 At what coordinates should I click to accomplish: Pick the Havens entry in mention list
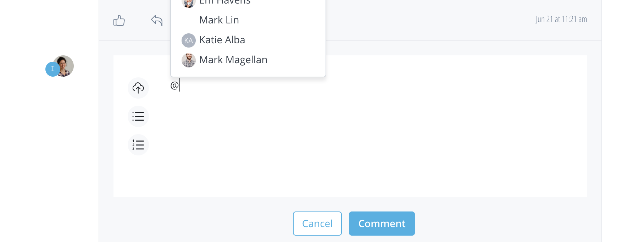[225, 2]
